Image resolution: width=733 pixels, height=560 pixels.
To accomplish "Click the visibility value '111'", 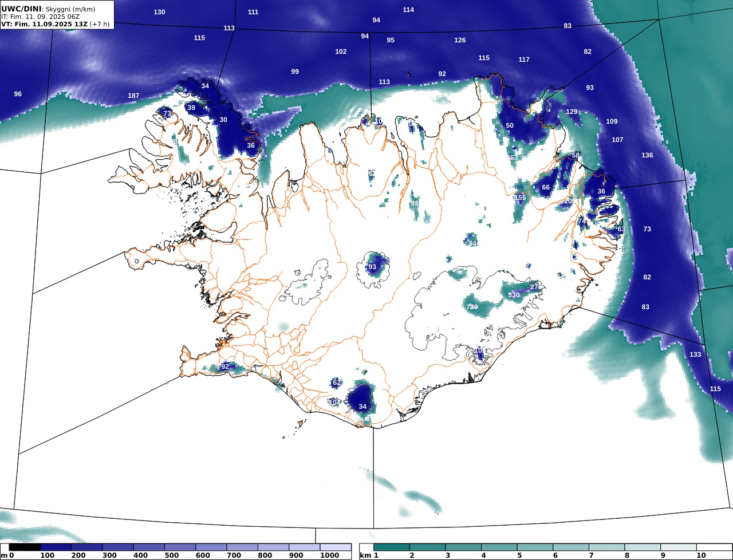I will coord(253,13).
